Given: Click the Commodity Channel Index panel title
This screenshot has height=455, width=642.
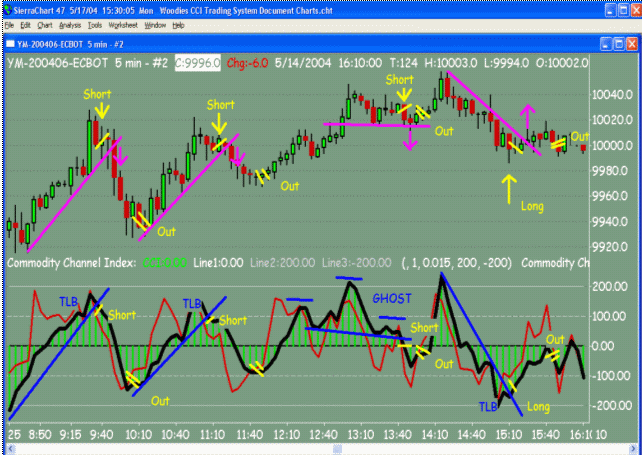Looking at the screenshot, I should [71, 263].
